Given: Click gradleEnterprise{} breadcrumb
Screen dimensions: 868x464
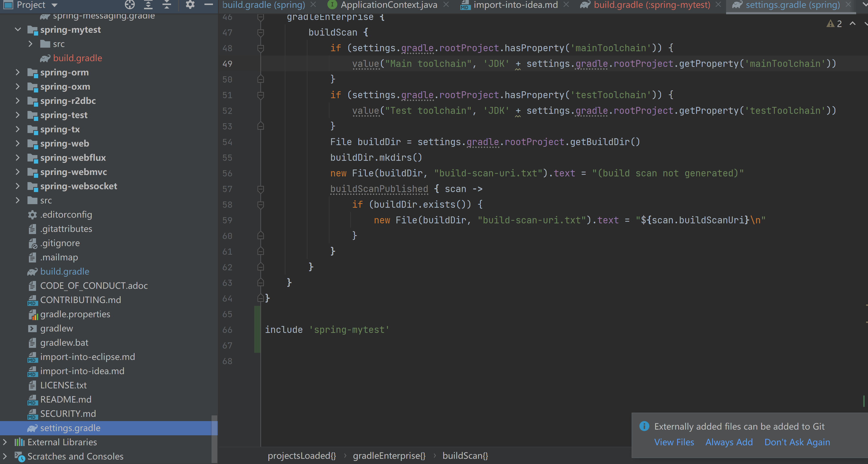Looking at the screenshot, I should coord(389,455).
